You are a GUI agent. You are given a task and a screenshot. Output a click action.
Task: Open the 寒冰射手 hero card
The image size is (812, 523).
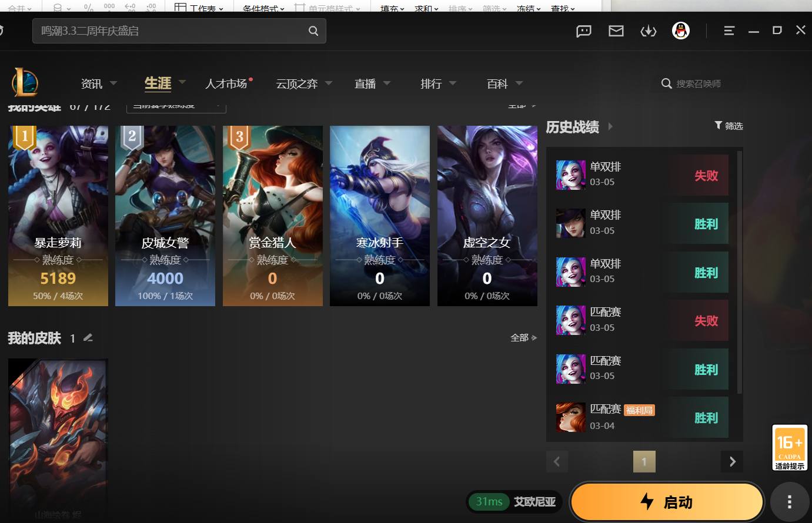380,216
